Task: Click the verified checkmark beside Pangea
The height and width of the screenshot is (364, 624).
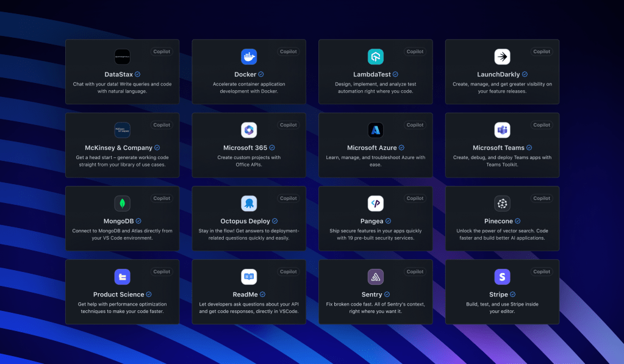Action: pyautogui.click(x=389, y=221)
